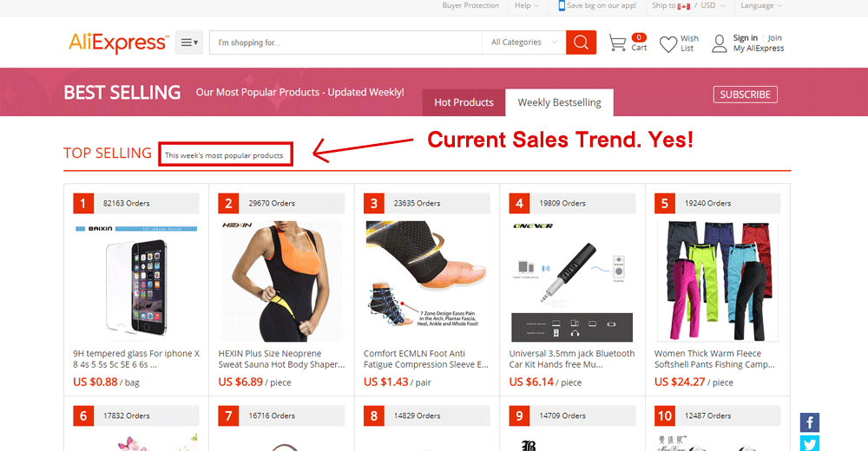Image resolution: width=868 pixels, height=451 pixels.
Task: Click the "14709 Orders" label
Action: [x=562, y=415]
